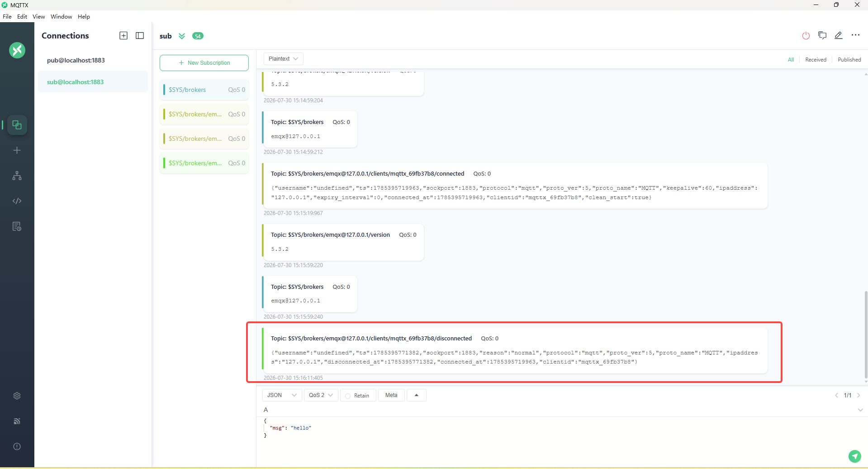
Task: Click the tan-colored subscription color bar
Action: tap(164, 139)
